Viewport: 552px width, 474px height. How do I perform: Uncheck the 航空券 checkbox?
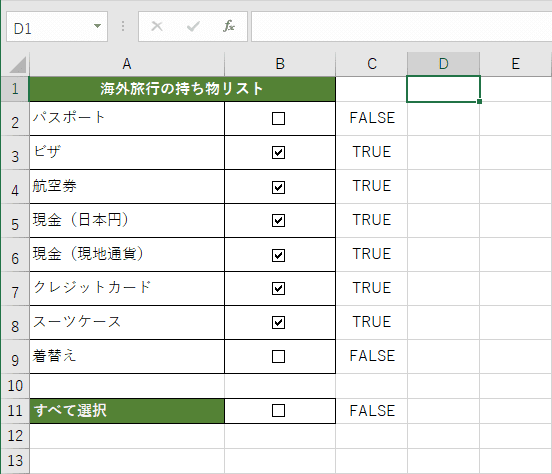pos(278,187)
